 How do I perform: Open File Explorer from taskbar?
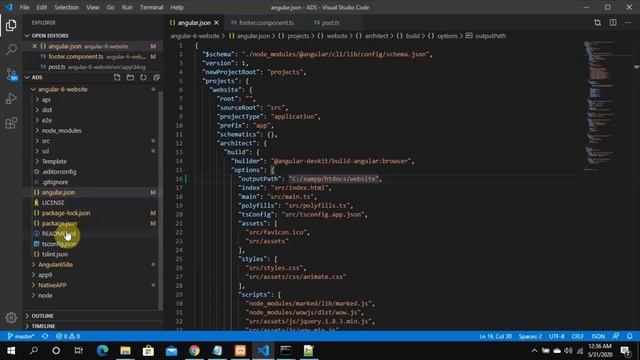click(125, 351)
